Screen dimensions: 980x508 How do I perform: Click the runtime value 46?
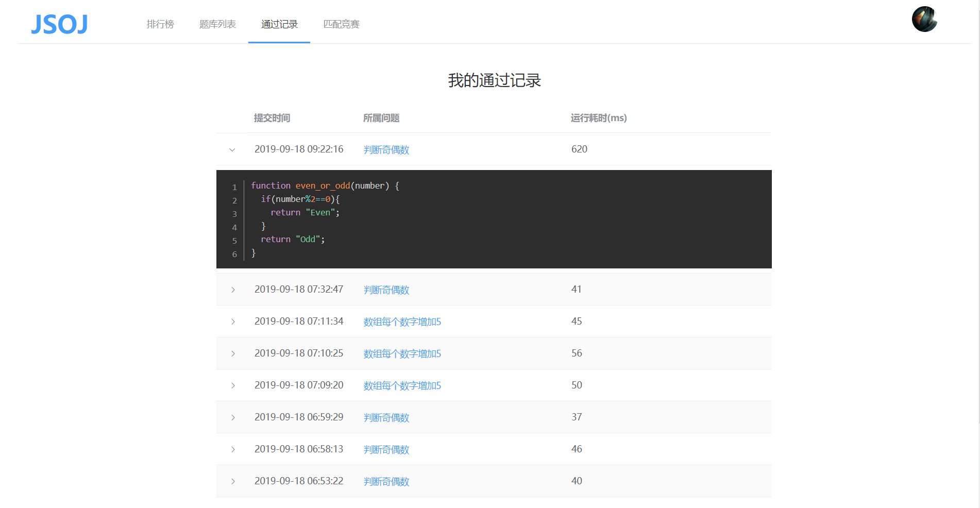(x=577, y=449)
